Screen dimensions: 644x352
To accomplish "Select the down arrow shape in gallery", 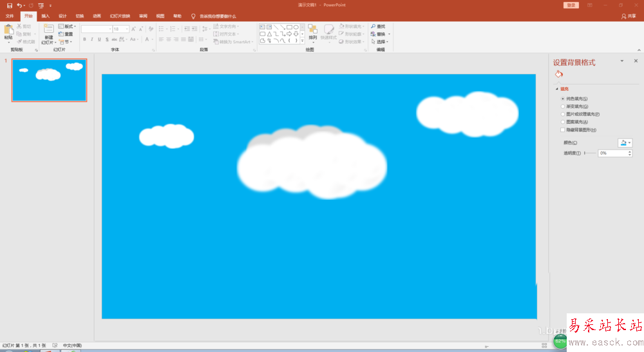I will click(296, 34).
